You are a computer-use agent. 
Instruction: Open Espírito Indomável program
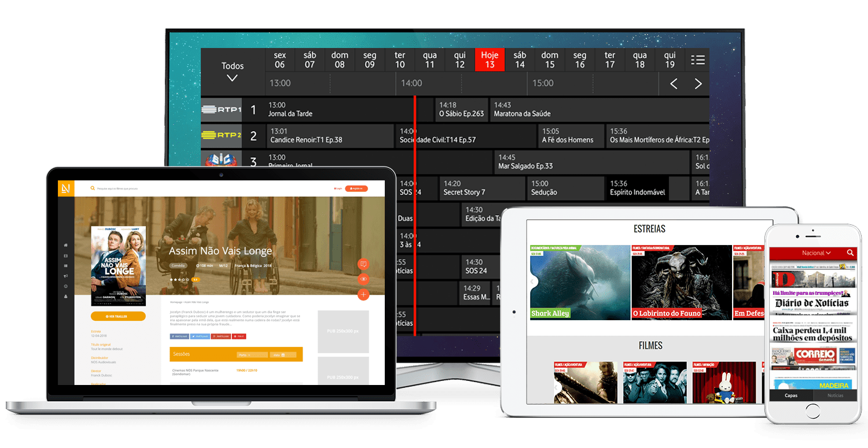tap(648, 188)
